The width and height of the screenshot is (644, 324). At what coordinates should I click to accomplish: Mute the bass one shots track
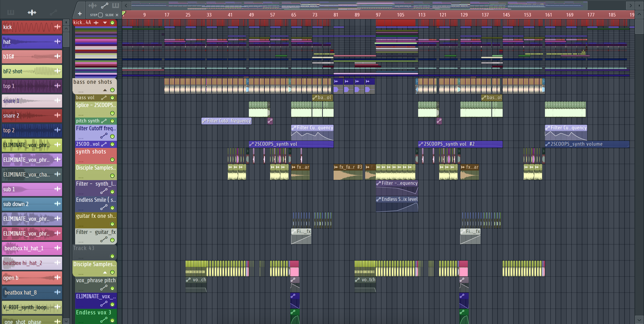(x=112, y=90)
